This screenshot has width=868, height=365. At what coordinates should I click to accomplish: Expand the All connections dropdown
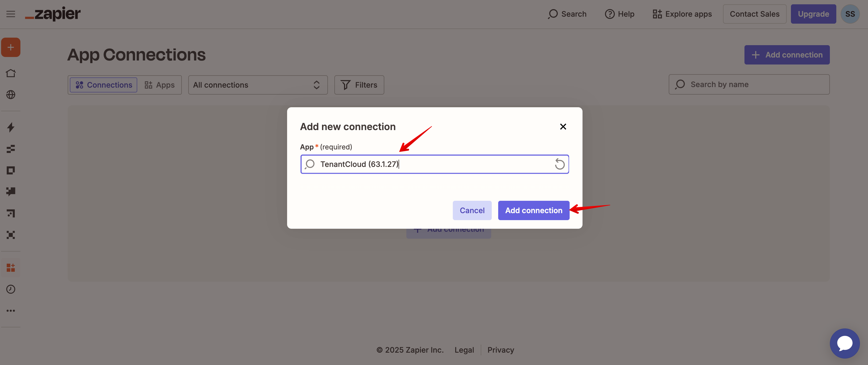click(258, 85)
